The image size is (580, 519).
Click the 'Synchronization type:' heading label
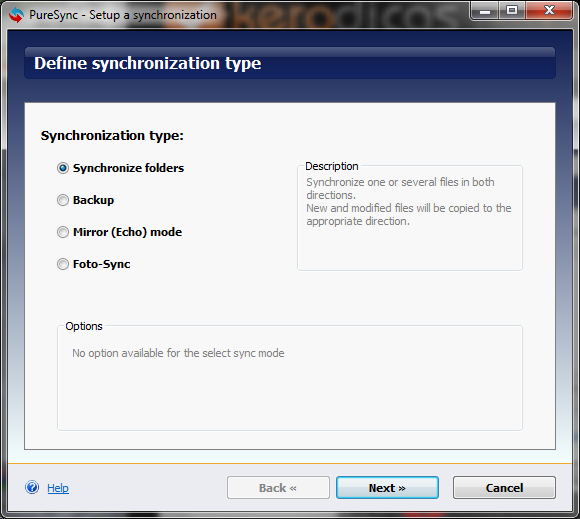[x=112, y=135]
